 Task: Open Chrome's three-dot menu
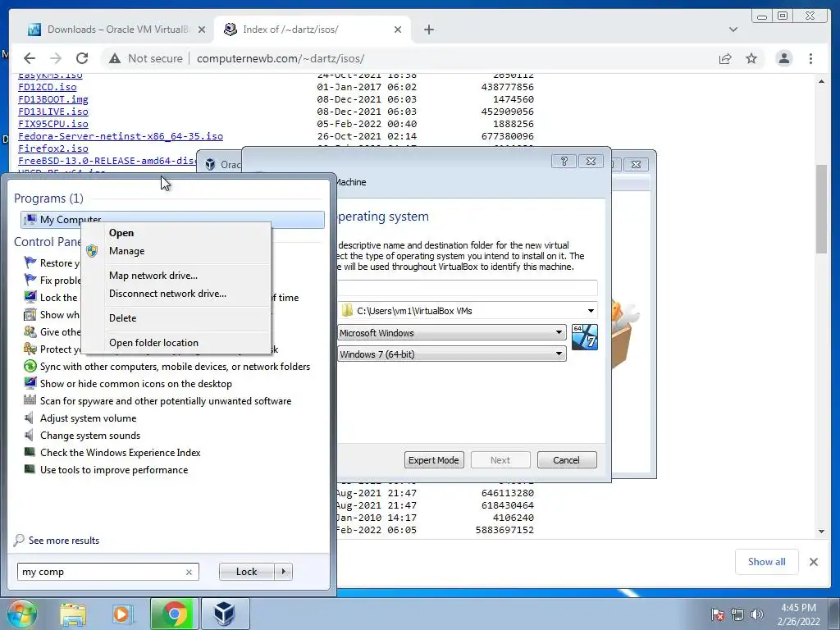(x=810, y=58)
